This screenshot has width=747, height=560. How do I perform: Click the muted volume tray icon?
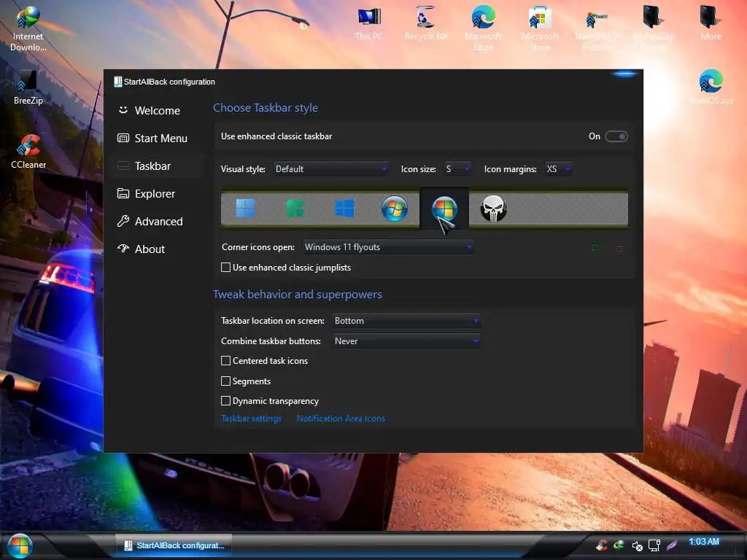pos(637,545)
